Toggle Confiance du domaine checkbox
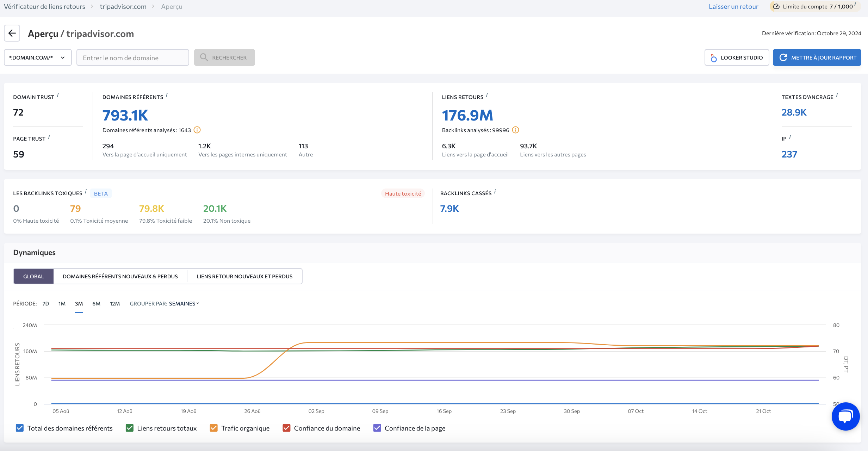 (x=286, y=428)
